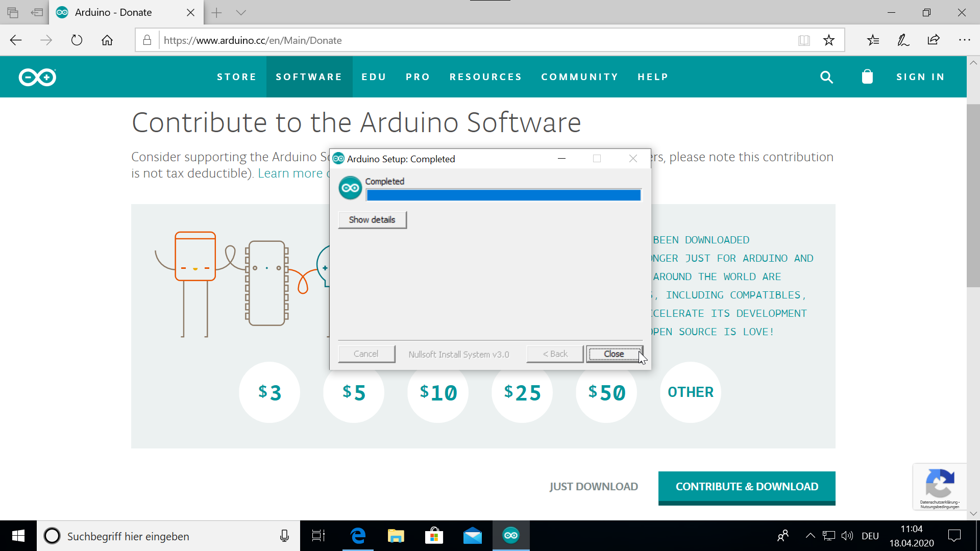Open the SOFTWARE navigation menu
Screen dimensions: 980x551
[309, 77]
